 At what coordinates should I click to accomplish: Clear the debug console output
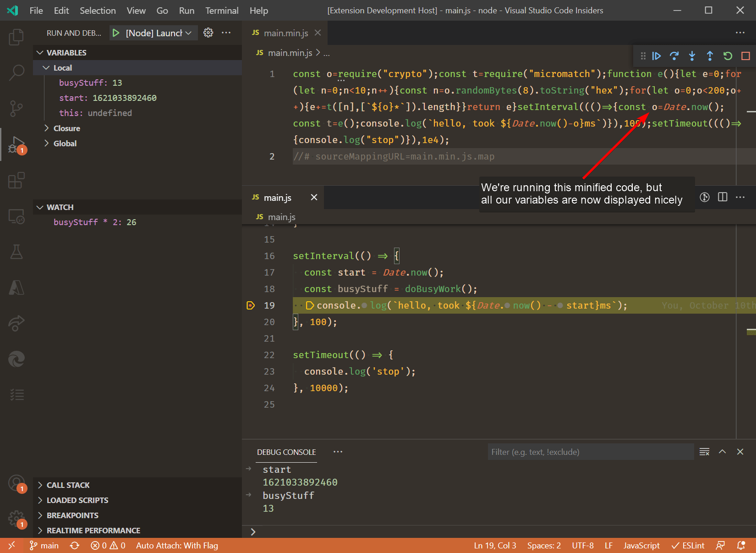click(x=704, y=452)
